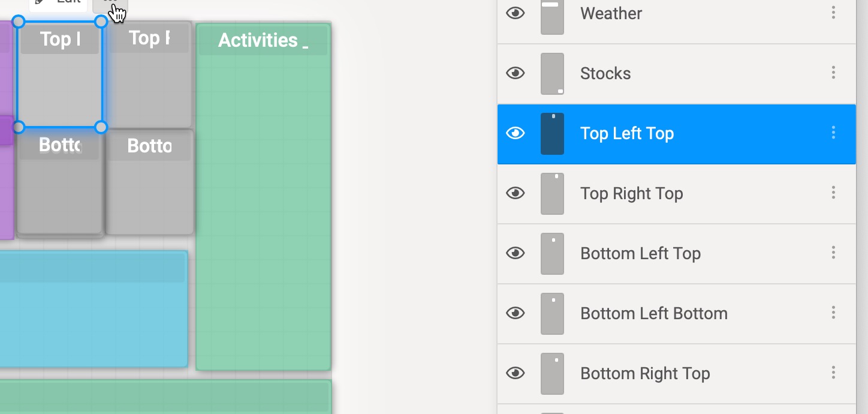868x414 pixels.
Task: Hide the Weather widget with its eye toggle
Action: 516,13
